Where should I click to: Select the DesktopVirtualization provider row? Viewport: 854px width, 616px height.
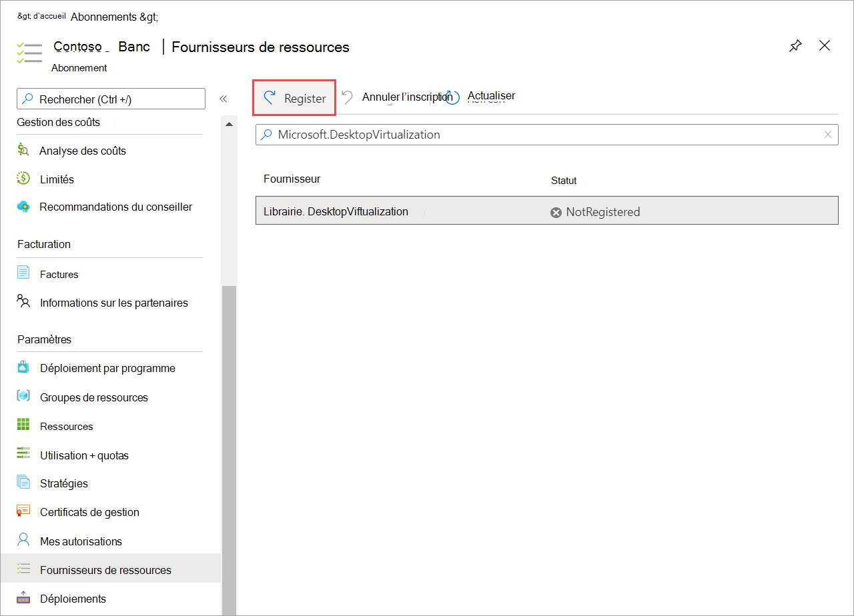pyautogui.click(x=546, y=211)
